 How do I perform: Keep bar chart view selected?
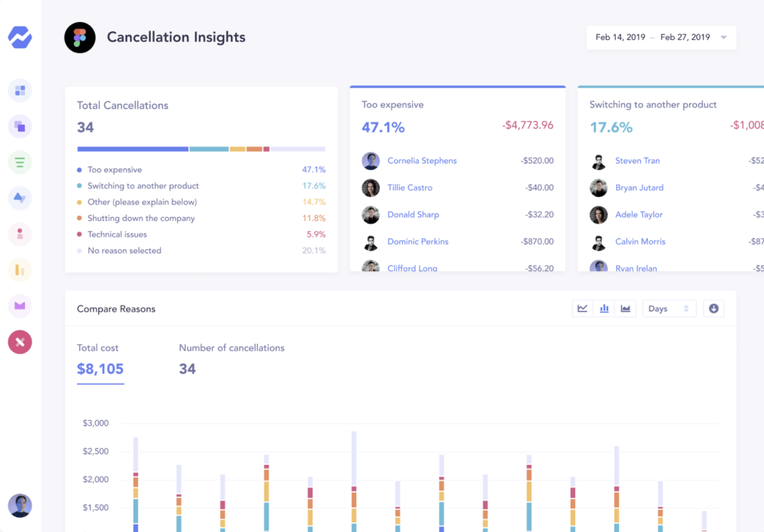[604, 308]
